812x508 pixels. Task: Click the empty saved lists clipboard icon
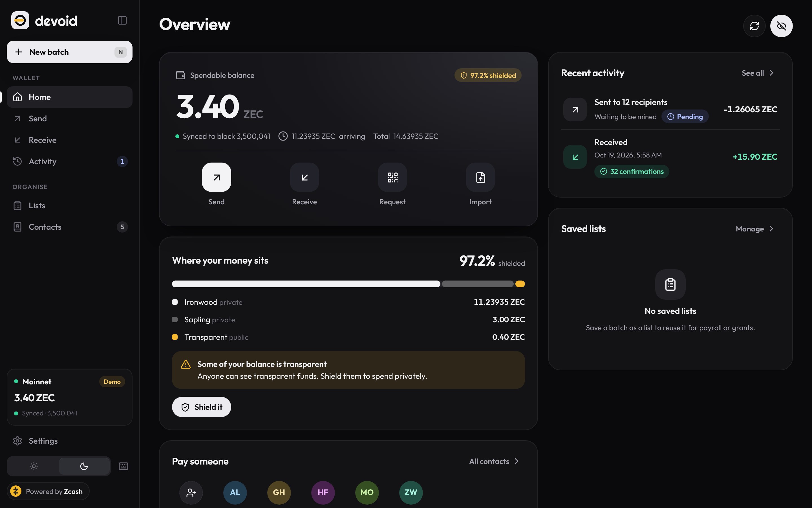point(670,284)
